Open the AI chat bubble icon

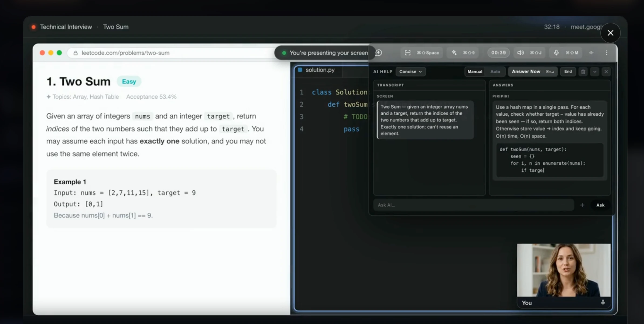click(379, 53)
